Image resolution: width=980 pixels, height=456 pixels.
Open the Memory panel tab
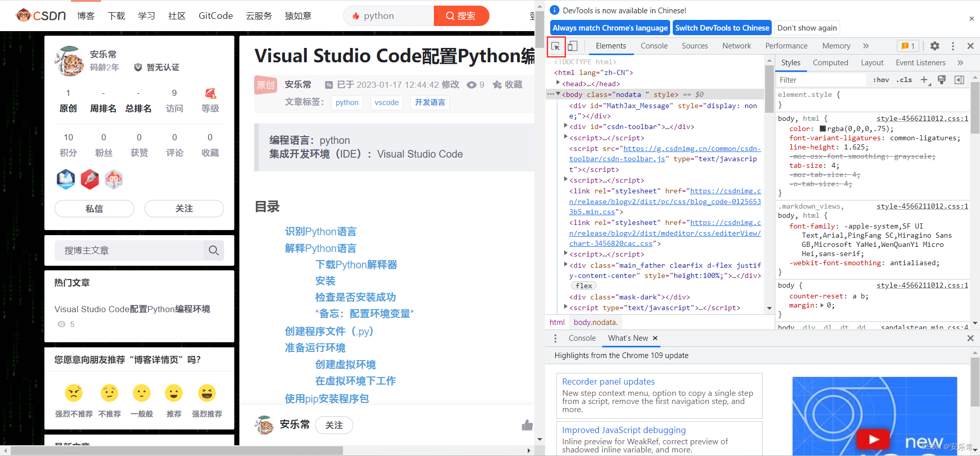tap(836, 46)
